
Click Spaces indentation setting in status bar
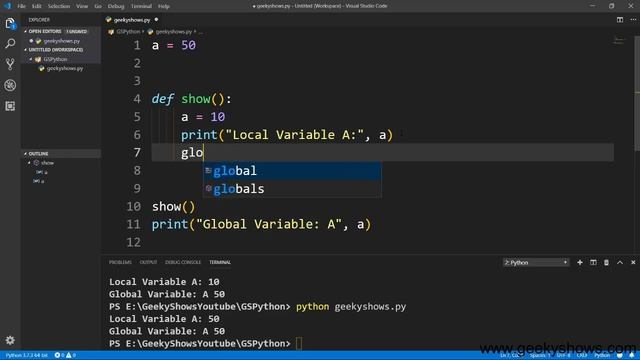click(539, 356)
